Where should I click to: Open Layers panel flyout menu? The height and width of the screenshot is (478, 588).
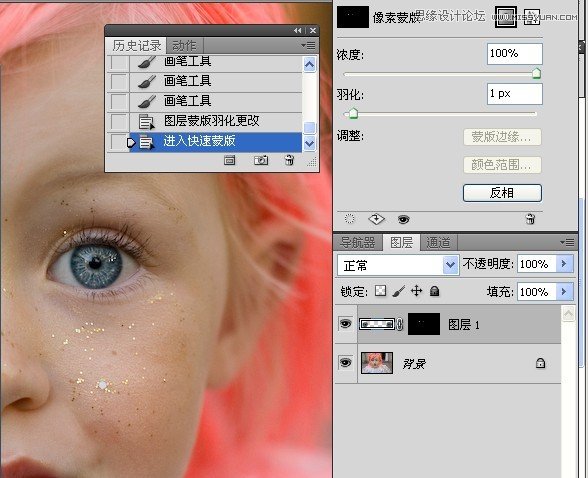coord(567,243)
